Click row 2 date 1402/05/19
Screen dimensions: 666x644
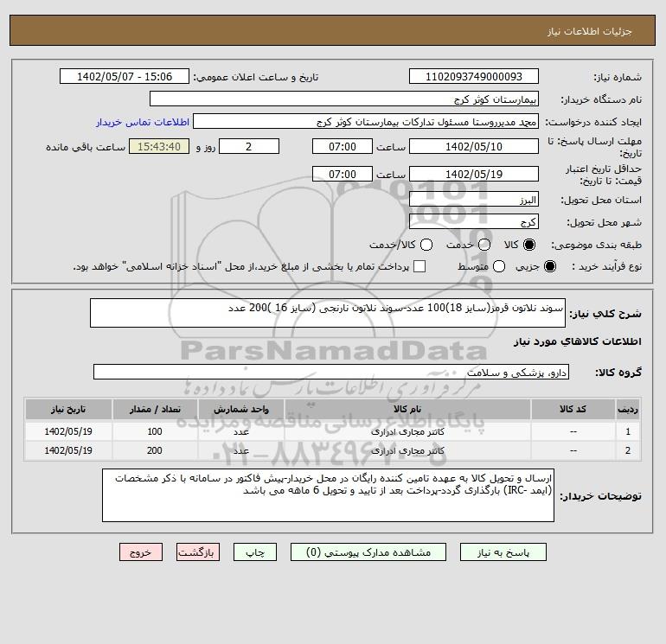(x=68, y=450)
